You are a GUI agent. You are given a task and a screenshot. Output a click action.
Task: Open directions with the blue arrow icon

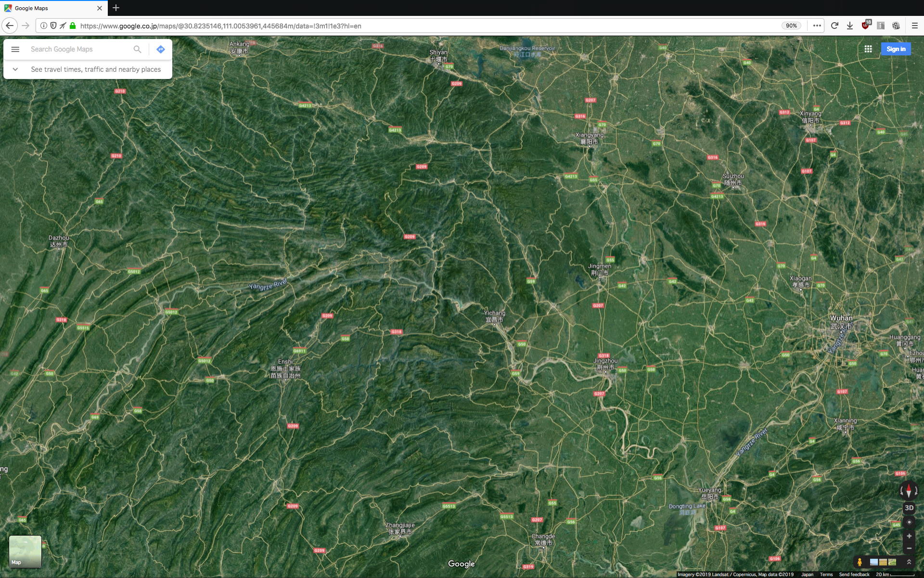(x=161, y=49)
